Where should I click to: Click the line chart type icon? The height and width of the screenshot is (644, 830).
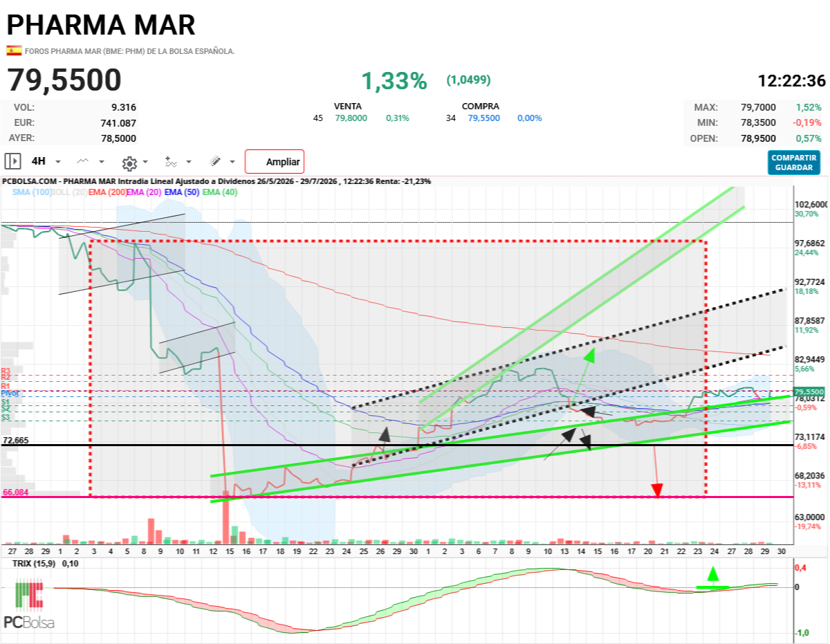coord(83,161)
